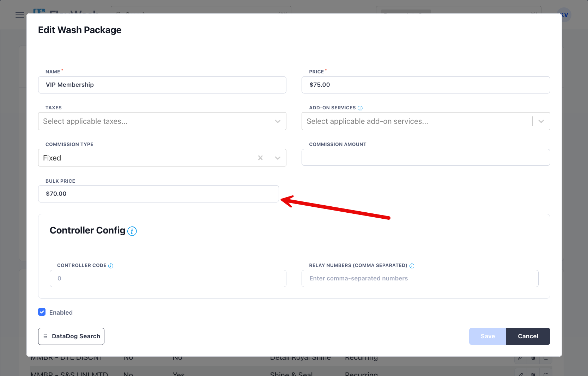Click the Controller Config heading
This screenshot has height=376, width=588.
87,230
